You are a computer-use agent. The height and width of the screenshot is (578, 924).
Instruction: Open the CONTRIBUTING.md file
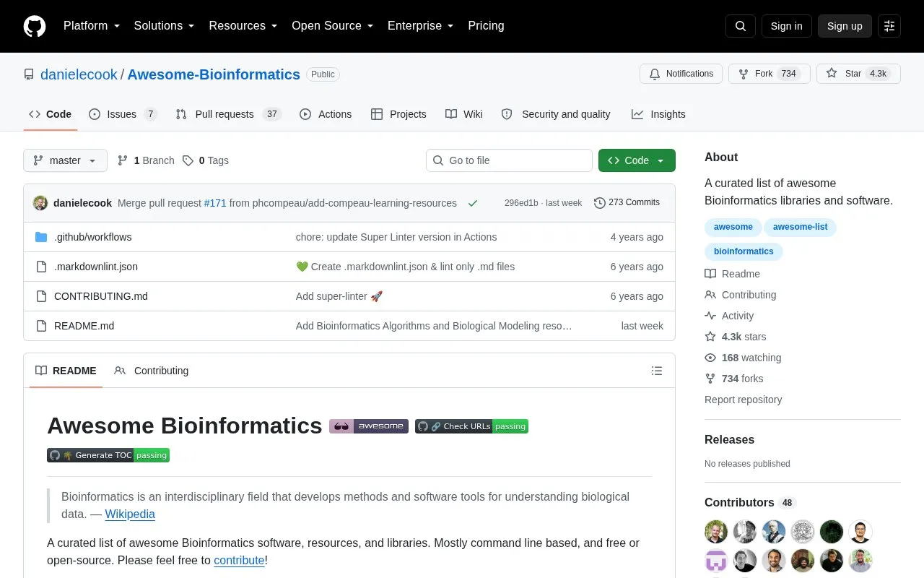(101, 296)
